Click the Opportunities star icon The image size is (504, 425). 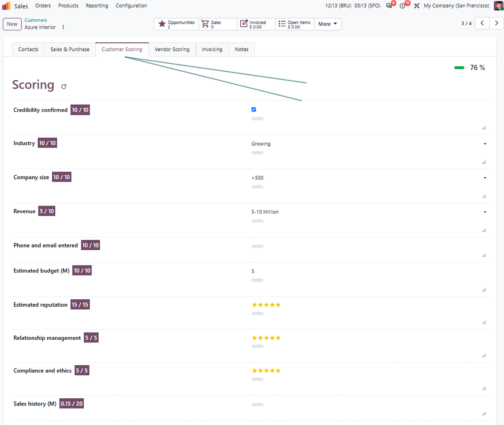click(x=162, y=24)
